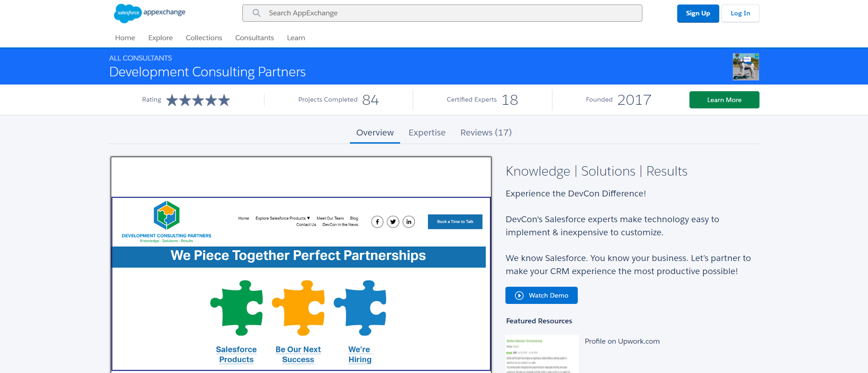Viewport: 868px width, 373px height.
Task: Click the play icon in Watch Demo
Action: (519, 295)
